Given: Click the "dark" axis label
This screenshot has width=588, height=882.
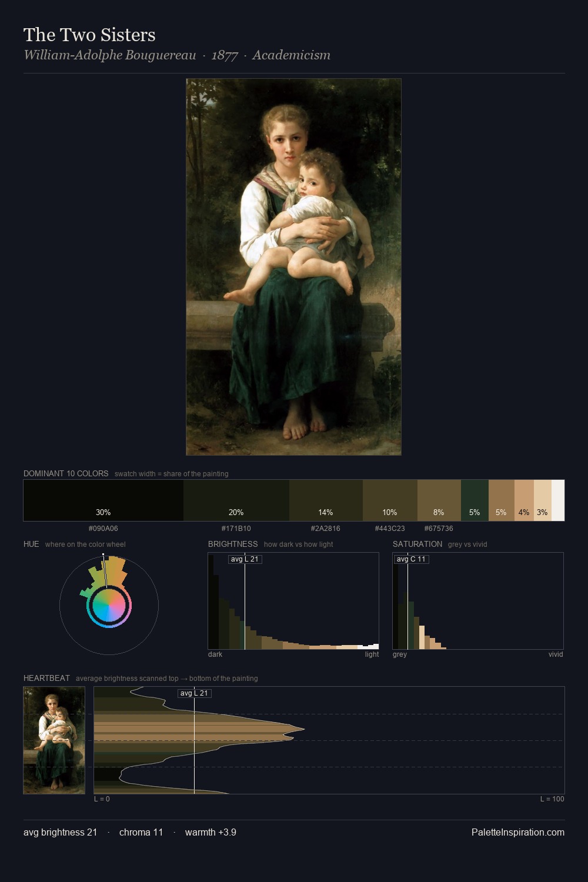Looking at the screenshot, I should coord(215,654).
